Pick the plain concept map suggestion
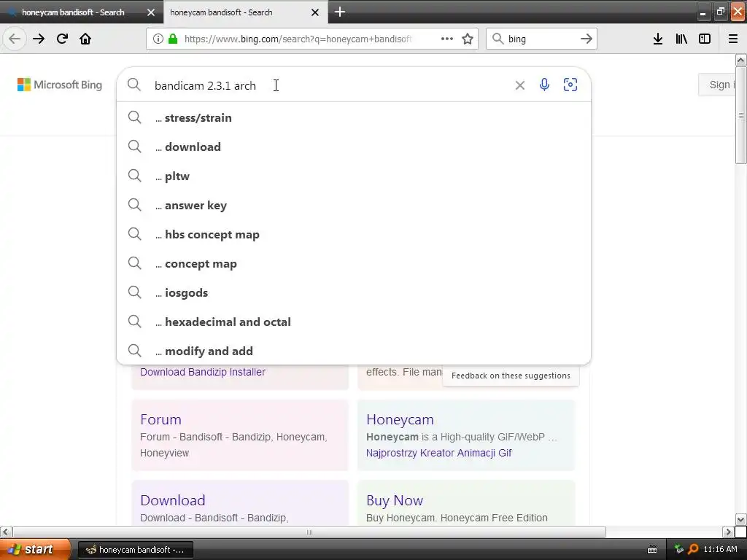The width and height of the screenshot is (747, 560). 354,263
